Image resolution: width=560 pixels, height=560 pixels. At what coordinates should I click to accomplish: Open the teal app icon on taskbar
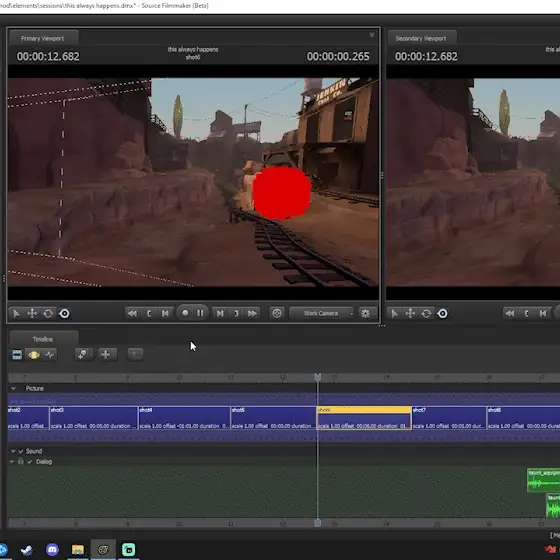129,550
